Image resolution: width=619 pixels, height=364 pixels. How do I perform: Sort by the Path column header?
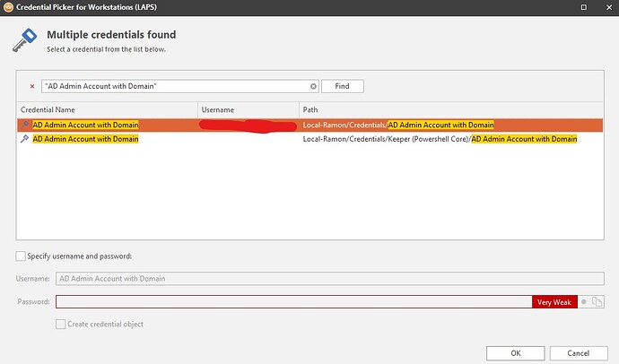(x=449, y=109)
